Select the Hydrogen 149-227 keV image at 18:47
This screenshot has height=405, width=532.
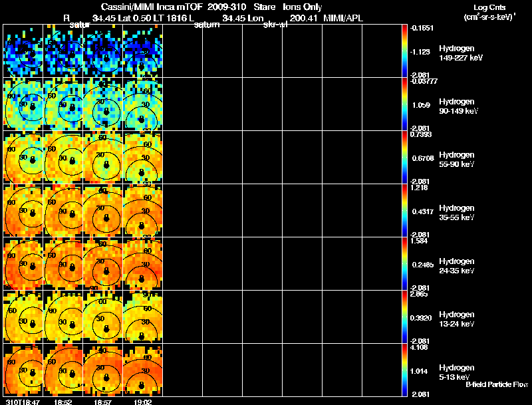[x=23, y=51]
